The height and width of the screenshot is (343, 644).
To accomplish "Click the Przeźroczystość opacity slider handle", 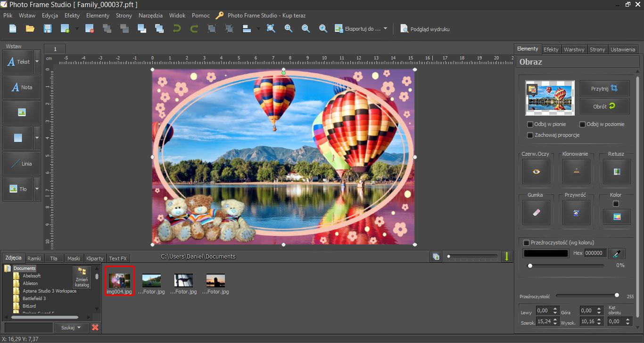I will (x=617, y=295).
